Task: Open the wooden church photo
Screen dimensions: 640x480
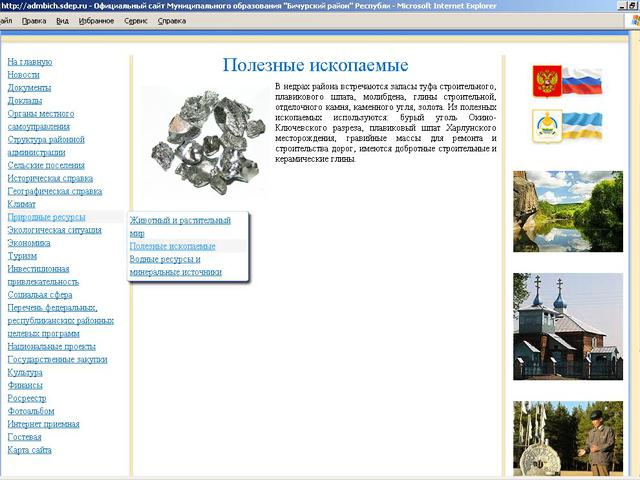Action: click(x=568, y=327)
